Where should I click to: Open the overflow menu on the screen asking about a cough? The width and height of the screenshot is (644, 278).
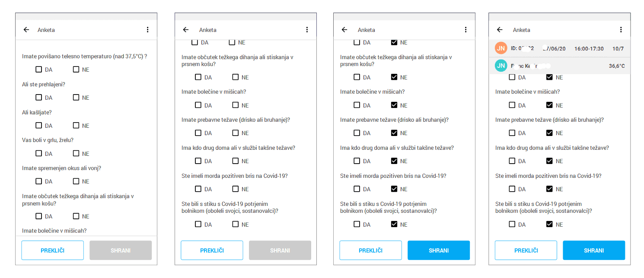(147, 30)
